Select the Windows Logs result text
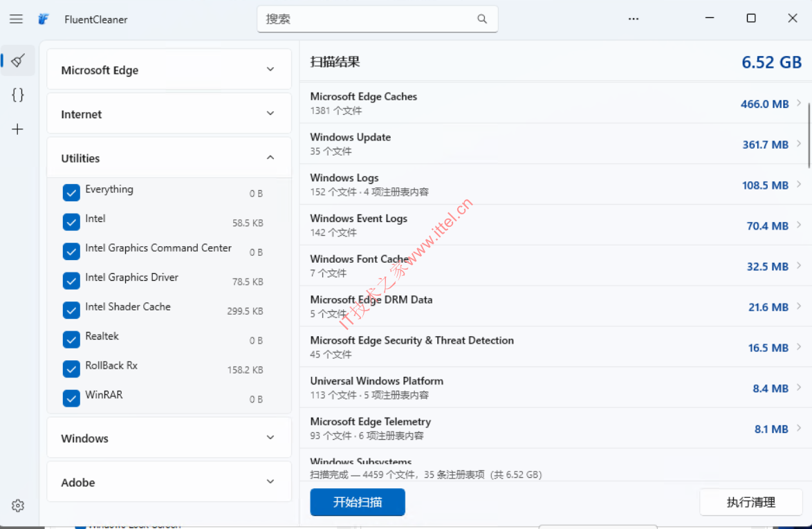The width and height of the screenshot is (812, 529). tap(344, 178)
